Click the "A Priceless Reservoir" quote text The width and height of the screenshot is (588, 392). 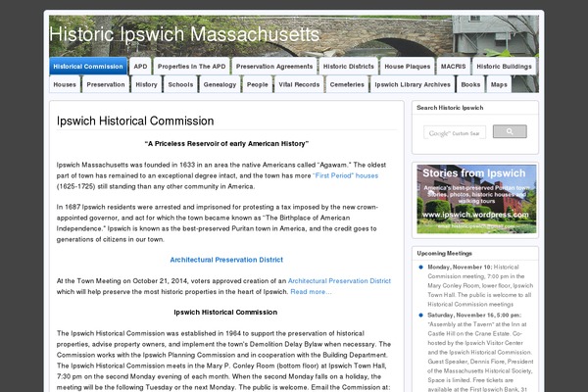[x=226, y=144]
